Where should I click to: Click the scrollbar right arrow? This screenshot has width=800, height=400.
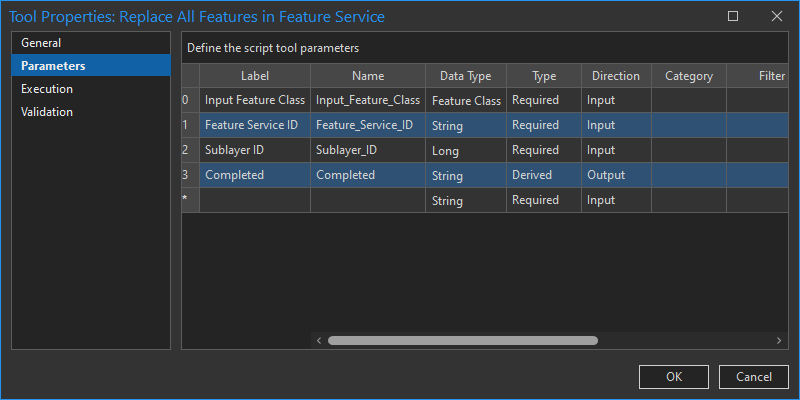[779, 340]
